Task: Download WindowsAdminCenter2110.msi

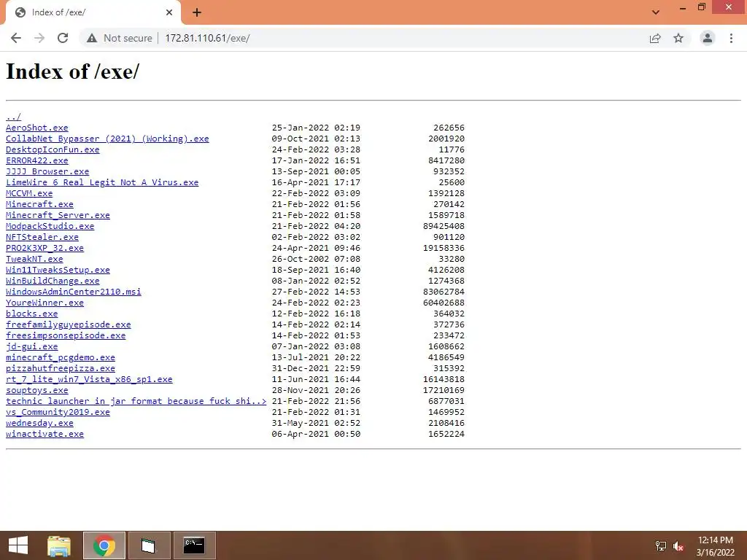Action: (74, 292)
